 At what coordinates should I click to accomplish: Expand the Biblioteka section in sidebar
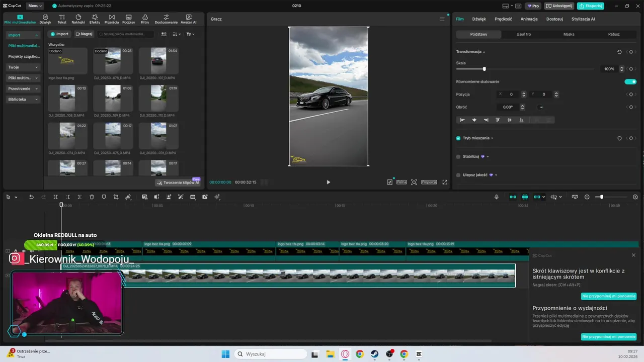click(23, 100)
